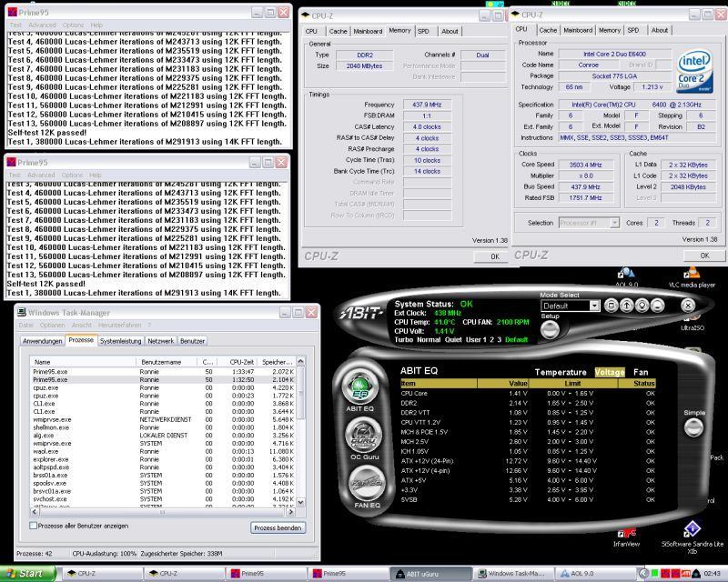Click the green CPU usage tray icon

click(654, 574)
